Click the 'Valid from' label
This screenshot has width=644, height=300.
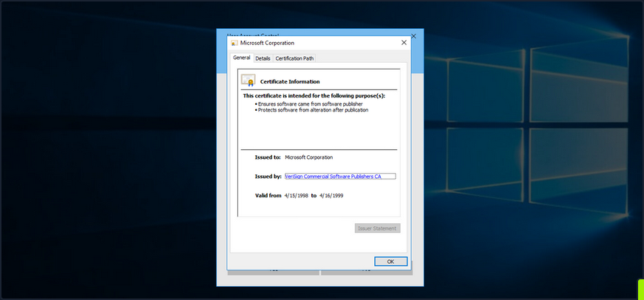pos(268,196)
